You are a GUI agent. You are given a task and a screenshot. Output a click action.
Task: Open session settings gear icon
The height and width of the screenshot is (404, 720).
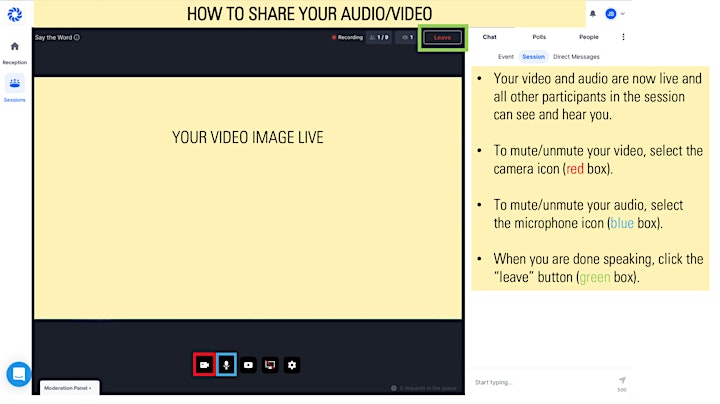coord(292,365)
